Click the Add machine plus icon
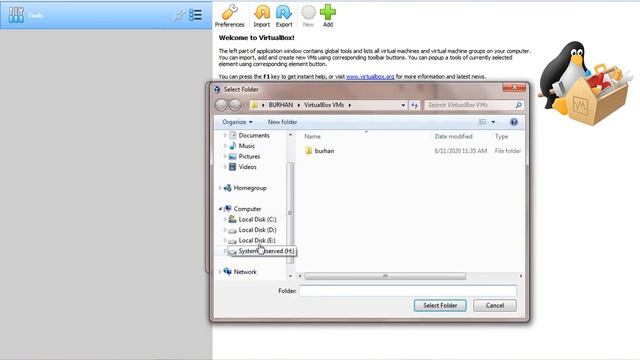Screen dimensions: 640x360 pyautogui.click(x=328, y=16)
